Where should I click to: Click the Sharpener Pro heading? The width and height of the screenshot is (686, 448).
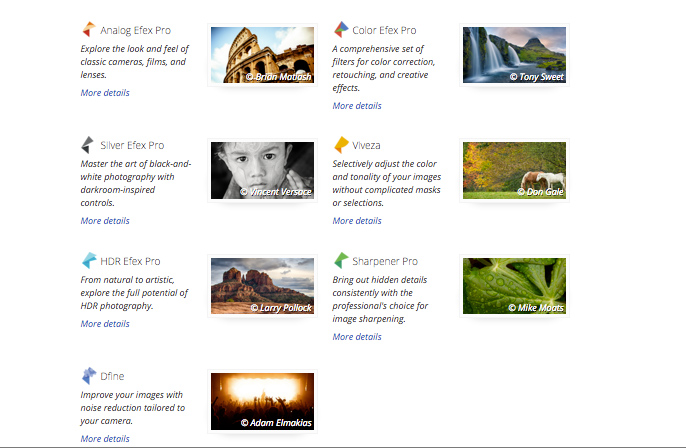point(385,261)
